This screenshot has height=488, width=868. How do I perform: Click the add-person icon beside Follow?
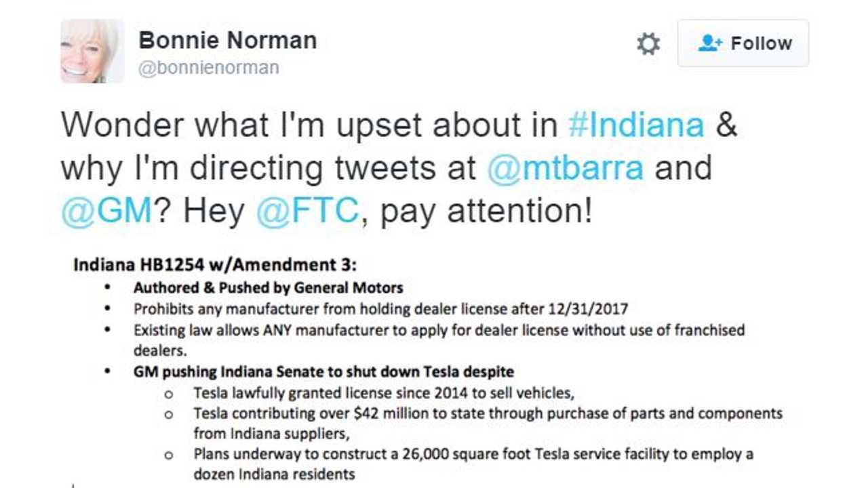710,43
